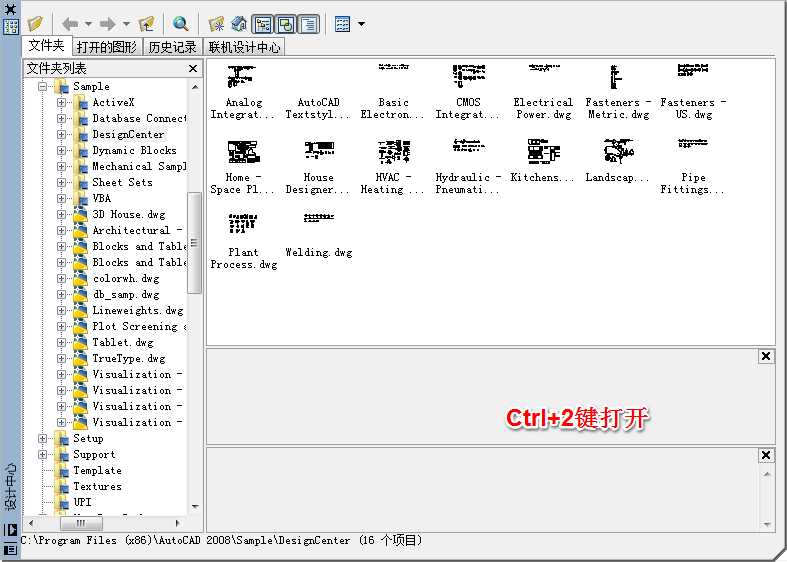Go back with the left arrow button
The height and width of the screenshot is (562, 787).
point(70,24)
